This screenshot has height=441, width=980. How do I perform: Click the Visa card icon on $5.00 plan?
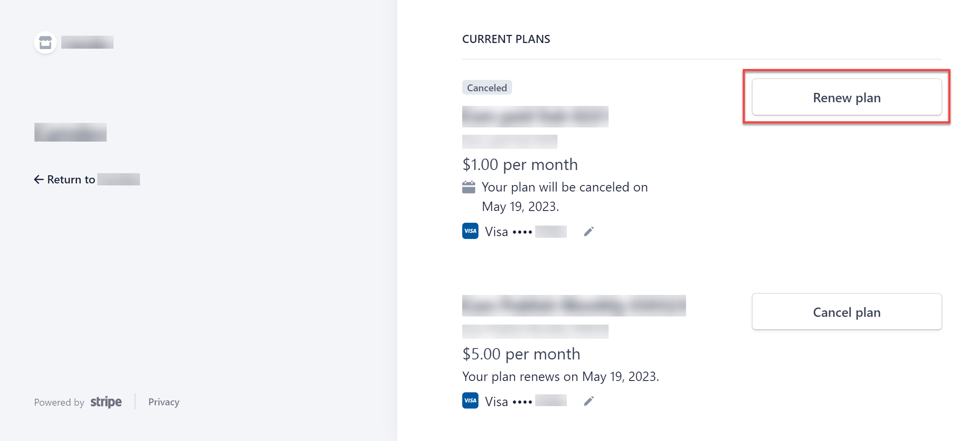pos(470,401)
